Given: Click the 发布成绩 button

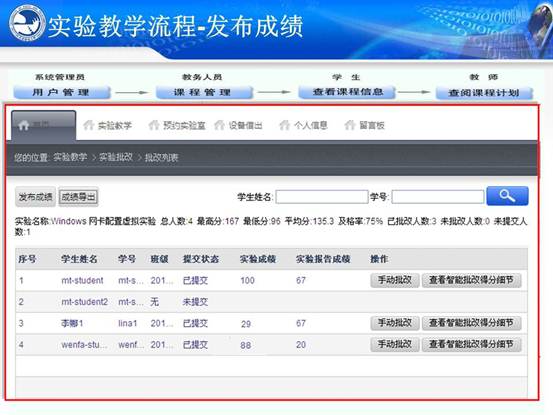Looking at the screenshot, I should tap(35, 197).
